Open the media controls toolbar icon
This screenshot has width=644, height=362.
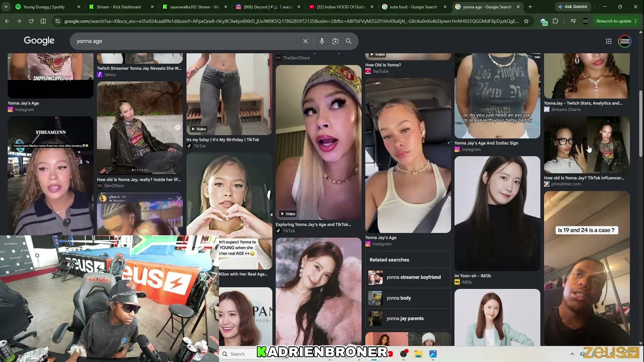573,21
